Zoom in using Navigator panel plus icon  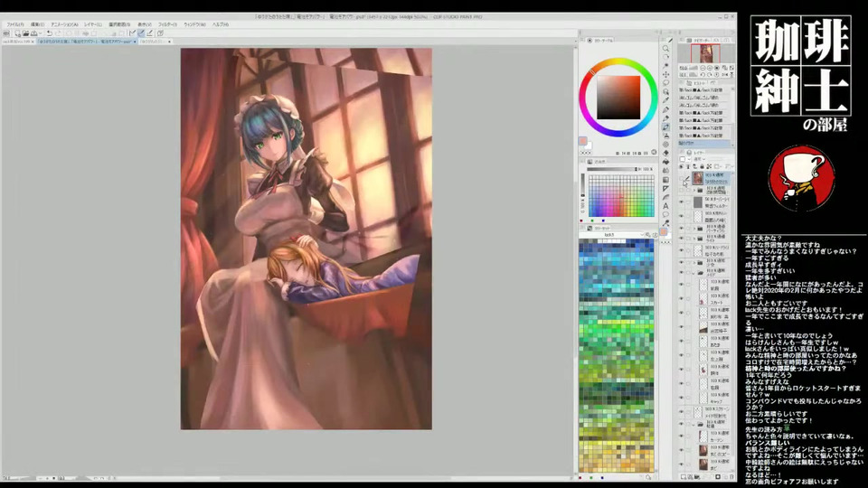710,68
